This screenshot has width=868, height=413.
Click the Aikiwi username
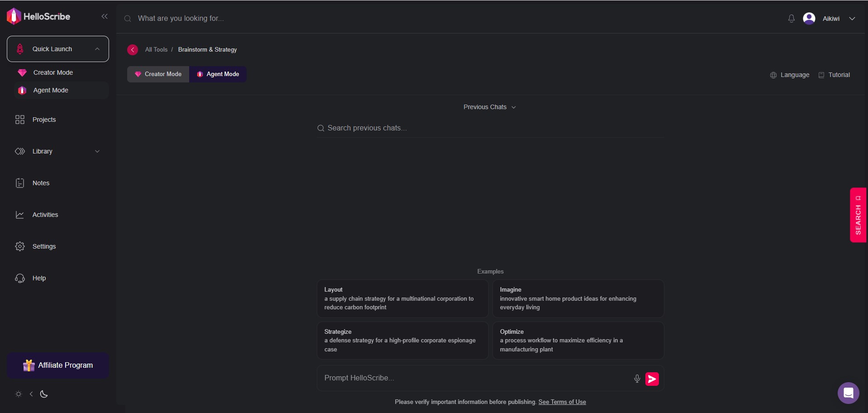pyautogui.click(x=831, y=19)
